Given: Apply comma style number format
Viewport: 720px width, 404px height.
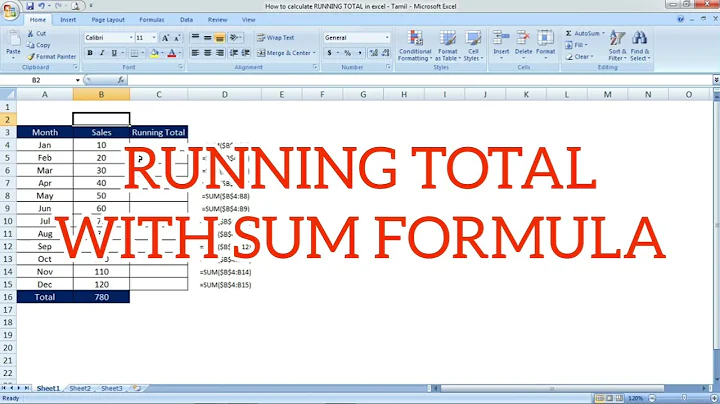Looking at the screenshot, I should (360, 53).
